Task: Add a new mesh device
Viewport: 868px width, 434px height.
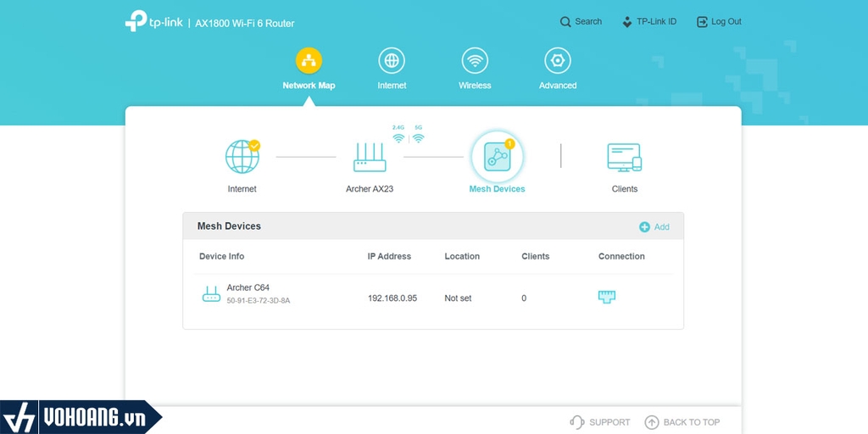Action: [654, 227]
